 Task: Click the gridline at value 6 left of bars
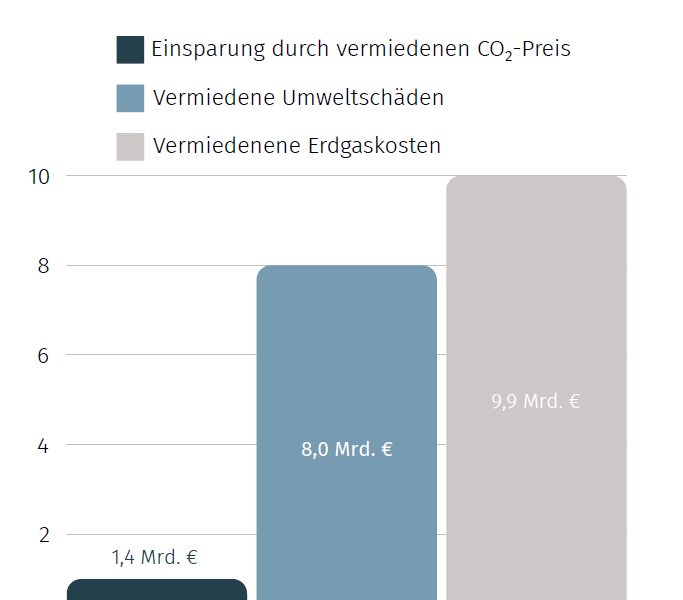161,355
